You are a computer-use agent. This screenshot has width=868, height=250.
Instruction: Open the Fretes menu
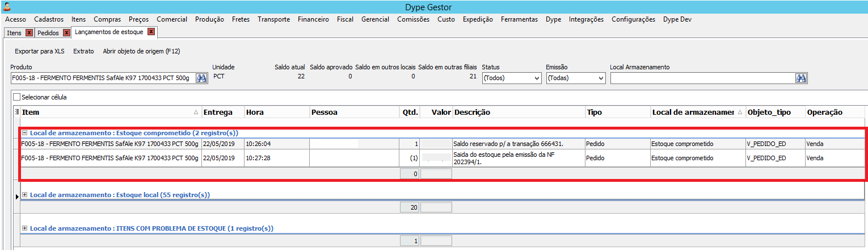point(241,19)
